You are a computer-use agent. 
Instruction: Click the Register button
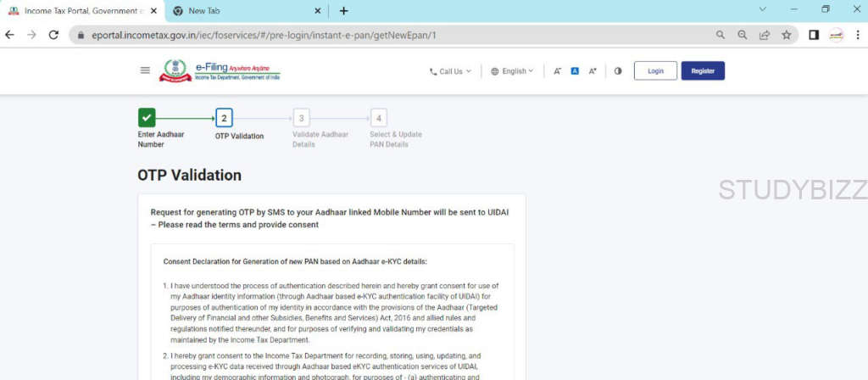(x=703, y=71)
